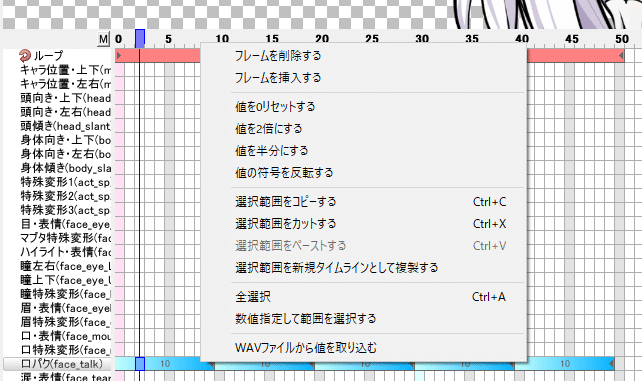642x381 pixels.
Task: Click the M button above the parameter list
Action: point(104,39)
